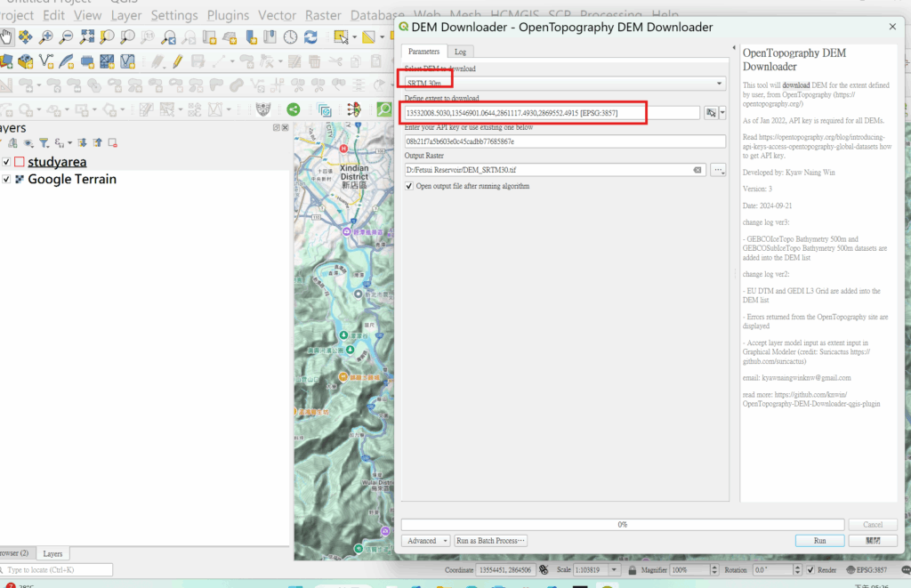
Task: Open the Temporal Controller clock icon
Action: pos(291,37)
